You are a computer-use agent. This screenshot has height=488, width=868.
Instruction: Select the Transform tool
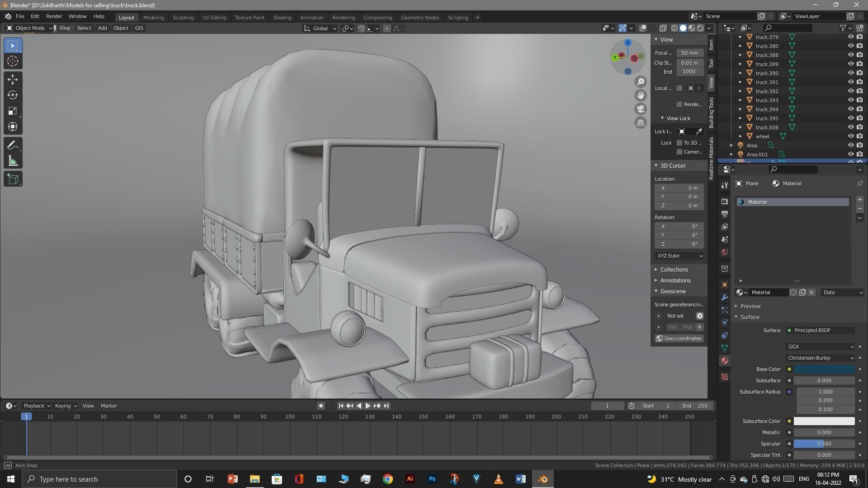coord(13,127)
